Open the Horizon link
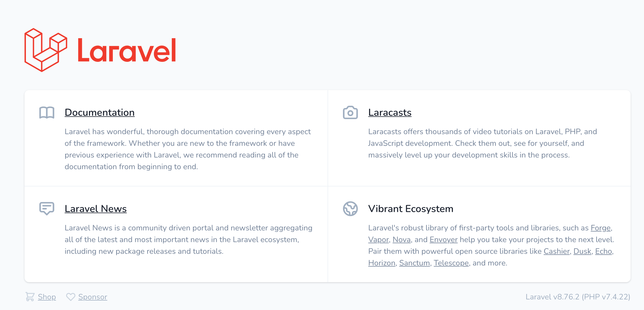Image resolution: width=644 pixels, height=310 pixels. [x=382, y=263]
